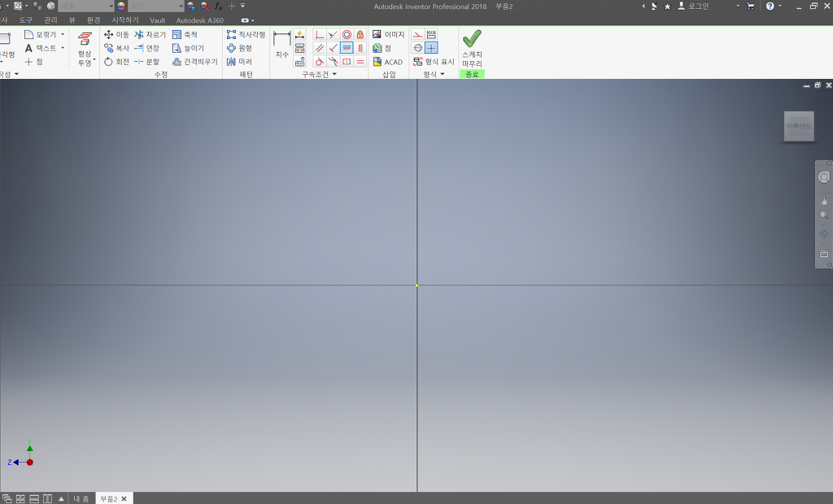Open the 관리 (Manage) ribbon tab
Screen dimensions: 833x504
click(50, 20)
